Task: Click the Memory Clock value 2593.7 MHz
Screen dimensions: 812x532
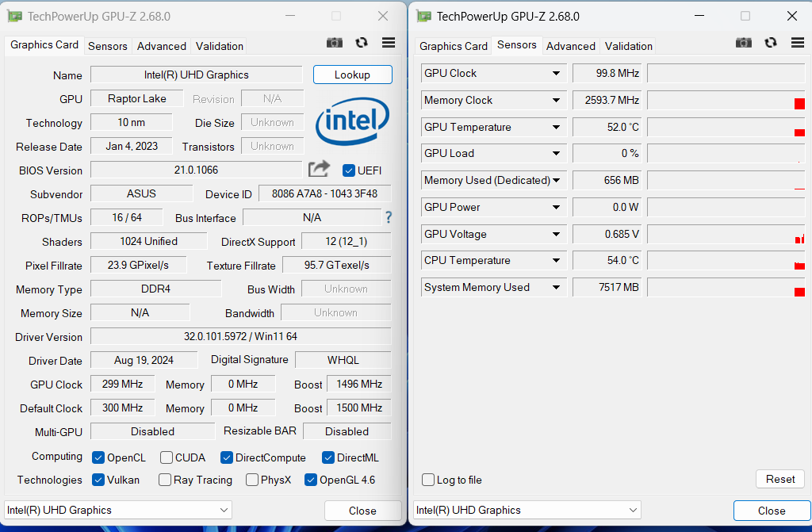Action: click(x=607, y=100)
